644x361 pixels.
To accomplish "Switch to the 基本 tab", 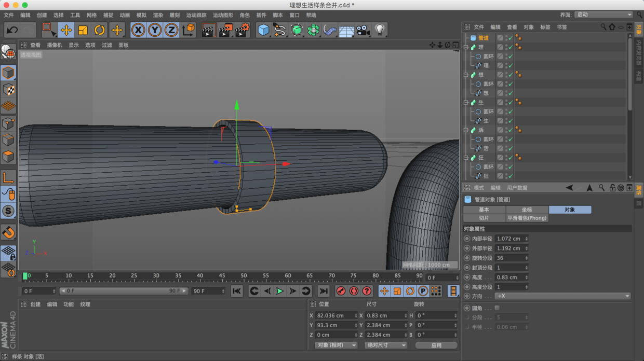I will 484,210.
